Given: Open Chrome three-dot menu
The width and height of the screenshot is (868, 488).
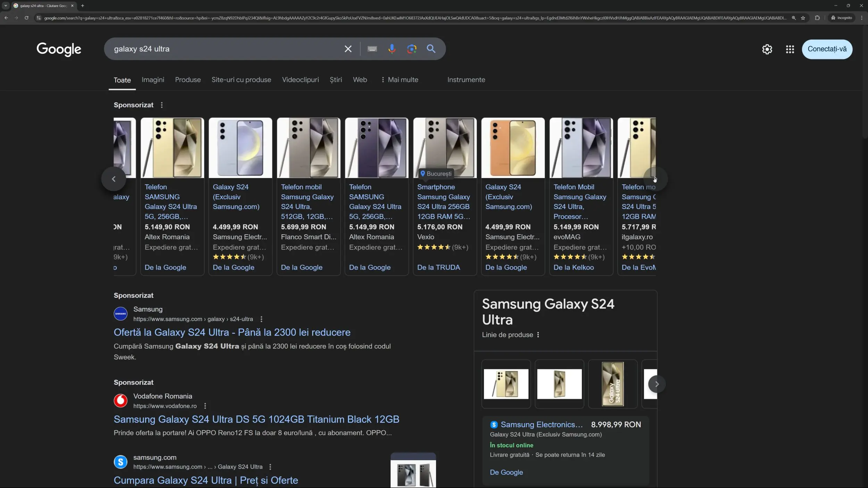Looking at the screenshot, I should [x=862, y=18].
